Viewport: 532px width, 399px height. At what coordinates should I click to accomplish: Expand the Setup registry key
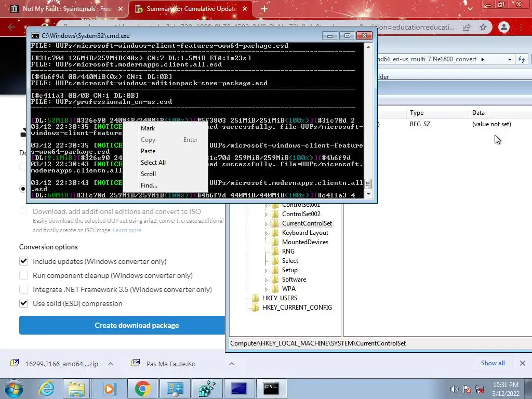tap(266, 270)
